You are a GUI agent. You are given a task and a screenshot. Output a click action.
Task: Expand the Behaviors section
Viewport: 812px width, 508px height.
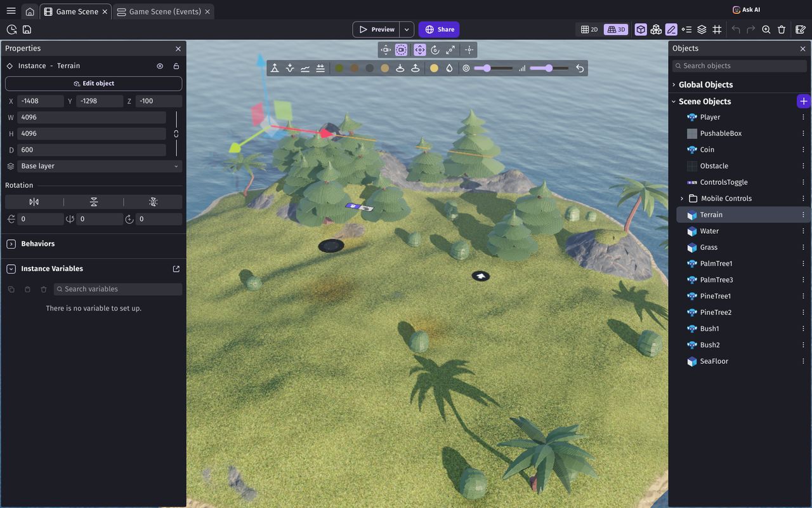click(11, 244)
